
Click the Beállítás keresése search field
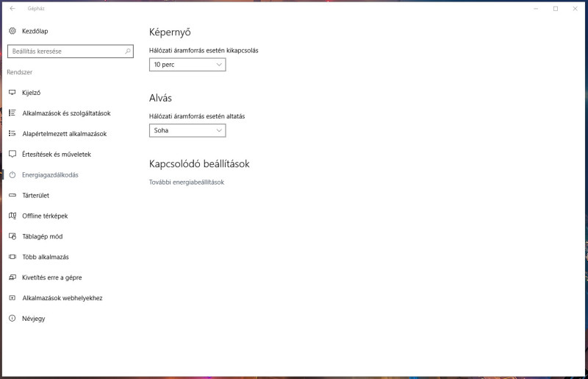click(x=71, y=51)
